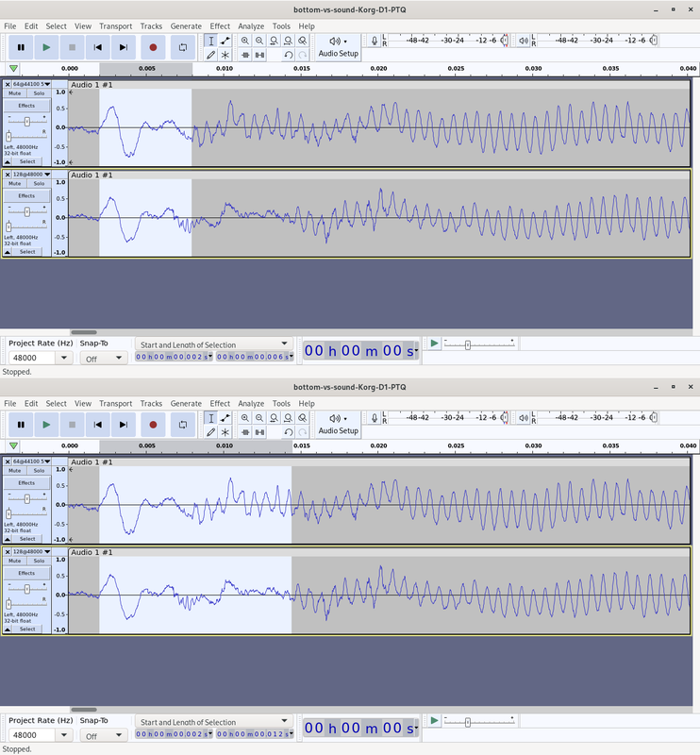Click Record in the upper Audacity window

pos(153,47)
